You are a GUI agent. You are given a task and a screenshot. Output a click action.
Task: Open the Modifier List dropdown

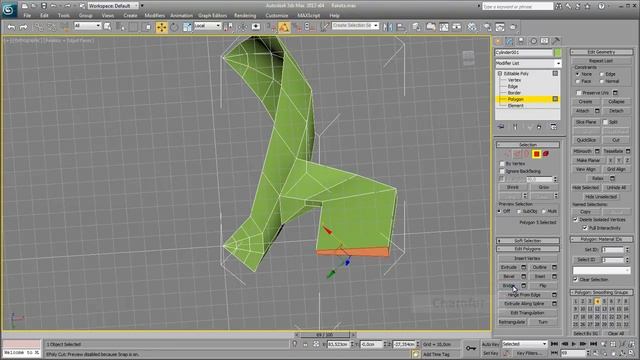coord(528,63)
